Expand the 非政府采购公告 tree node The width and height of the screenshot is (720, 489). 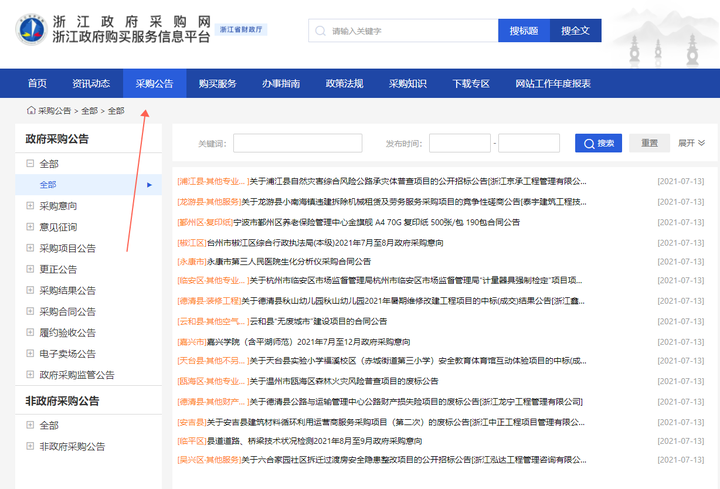(30, 446)
